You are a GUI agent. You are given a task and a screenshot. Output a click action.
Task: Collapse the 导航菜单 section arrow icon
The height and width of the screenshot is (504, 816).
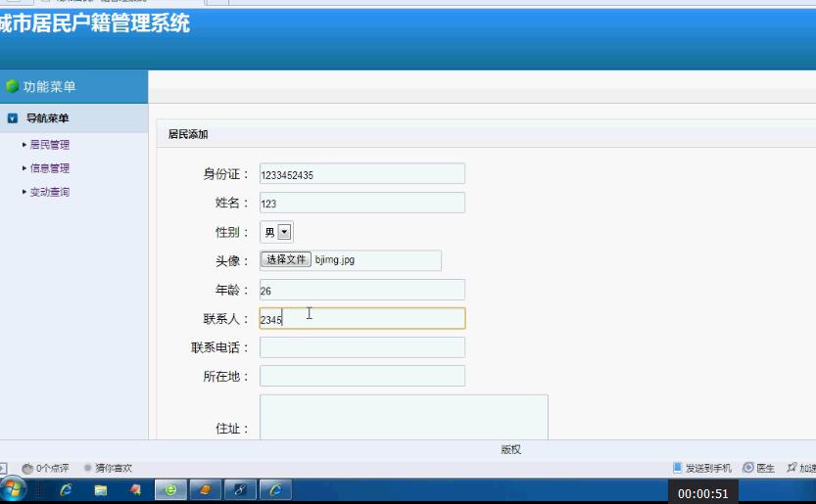[x=13, y=118]
